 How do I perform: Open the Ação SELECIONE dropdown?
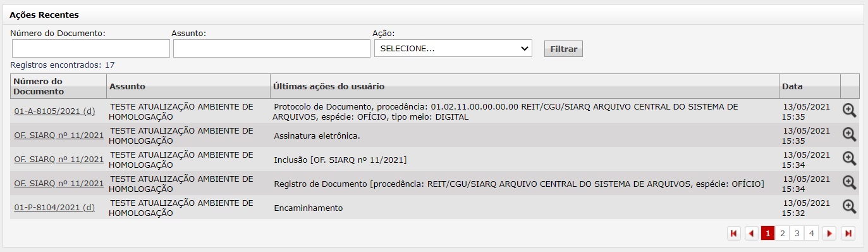coord(453,48)
